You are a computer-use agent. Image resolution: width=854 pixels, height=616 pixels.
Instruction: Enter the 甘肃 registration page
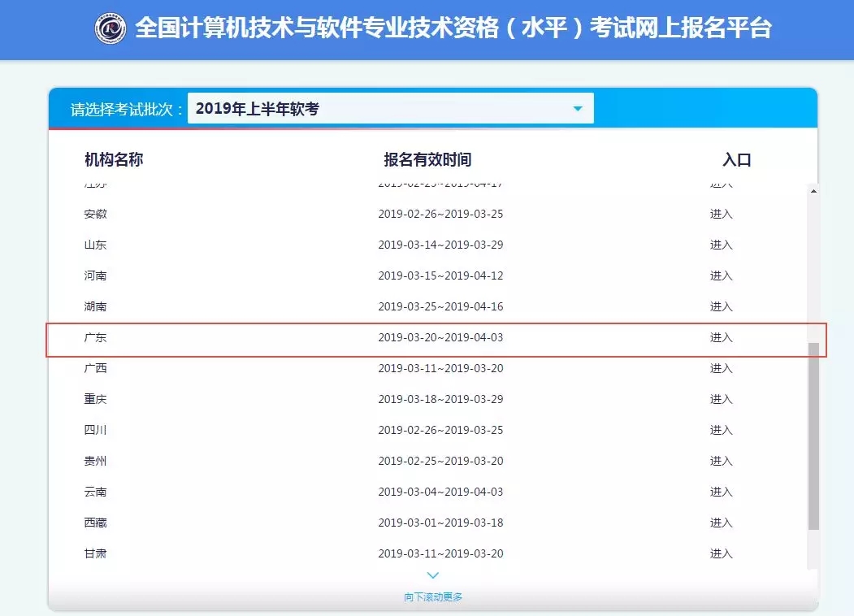(721, 553)
